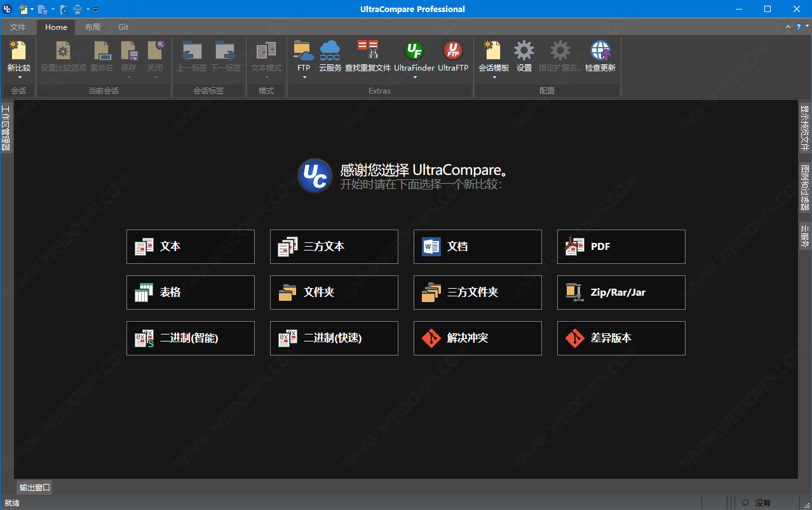Open Legend and Filters (图例和过滤器) side tab
The width and height of the screenshot is (812, 510).
pos(805,187)
